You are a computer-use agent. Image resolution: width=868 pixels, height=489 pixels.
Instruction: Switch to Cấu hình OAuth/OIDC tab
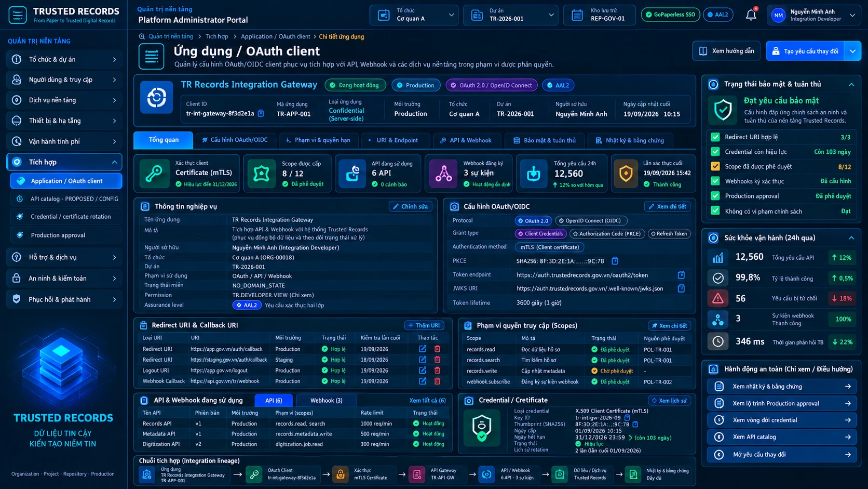pyautogui.click(x=235, y=140)
